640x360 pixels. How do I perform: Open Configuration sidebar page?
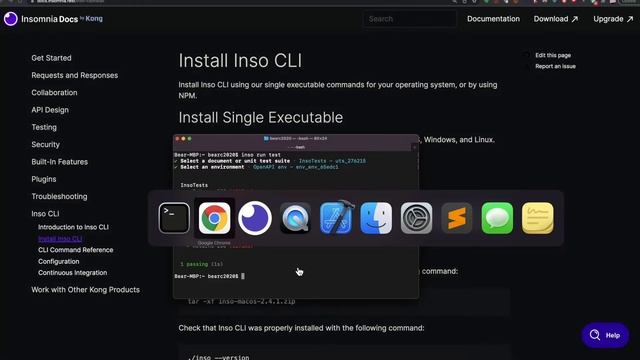[59, 261]
